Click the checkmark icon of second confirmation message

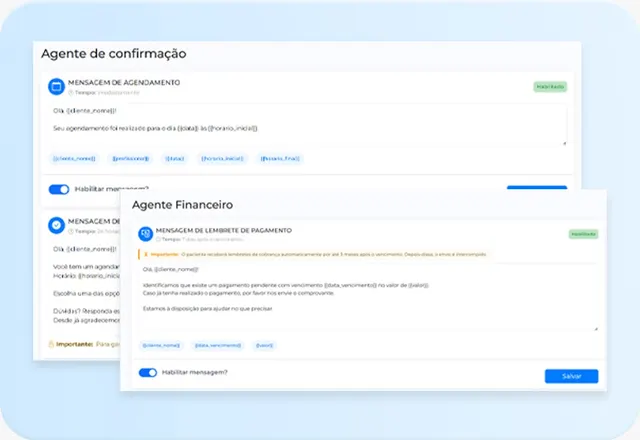pos(56,225)
